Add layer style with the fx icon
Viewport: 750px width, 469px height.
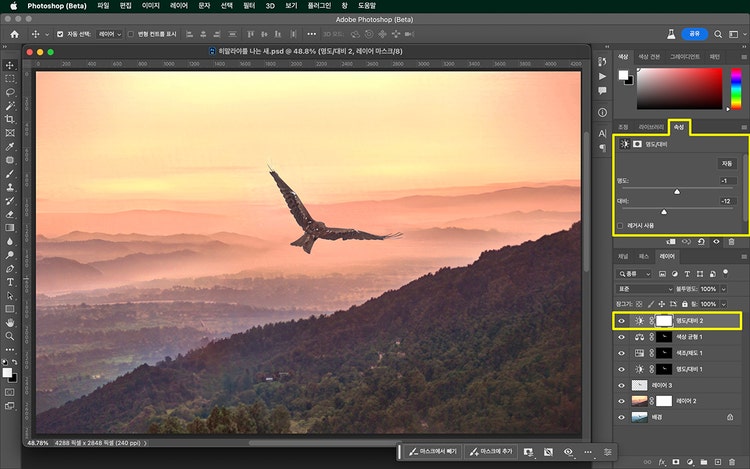pyautogui.click(x=662, y=462)
